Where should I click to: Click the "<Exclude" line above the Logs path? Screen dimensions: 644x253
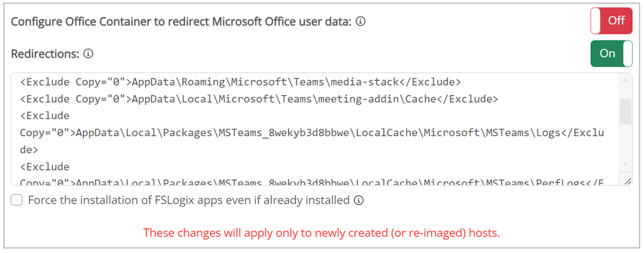pyautogui.click(x=44, y=116)
